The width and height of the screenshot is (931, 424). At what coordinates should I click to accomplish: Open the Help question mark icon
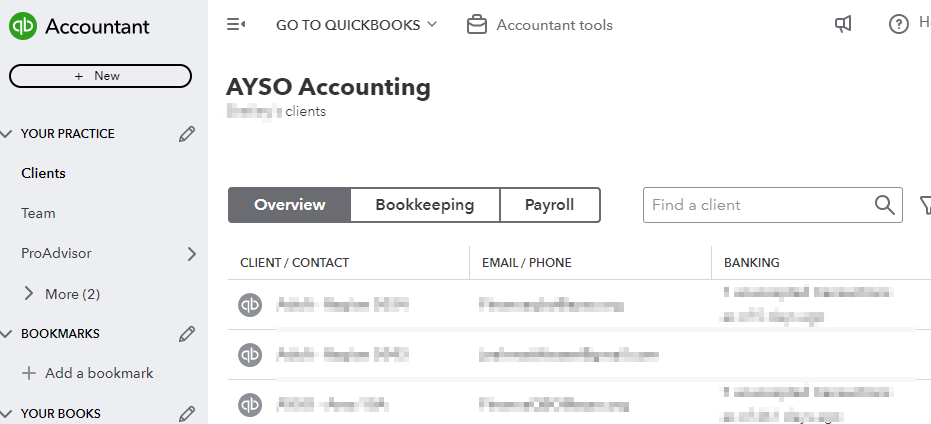(898, 25)
